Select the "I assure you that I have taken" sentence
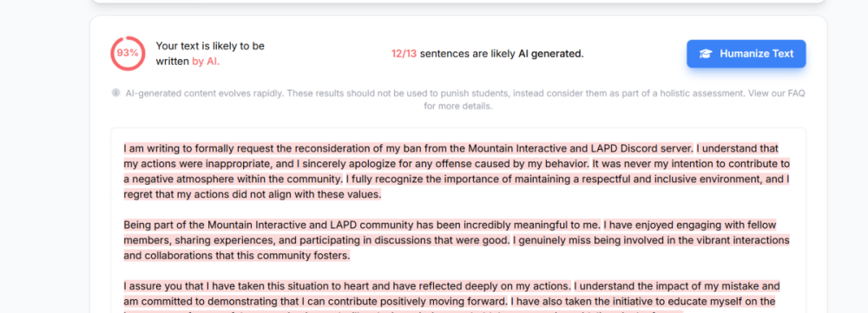Screen dimensions: 868x313 347,286
